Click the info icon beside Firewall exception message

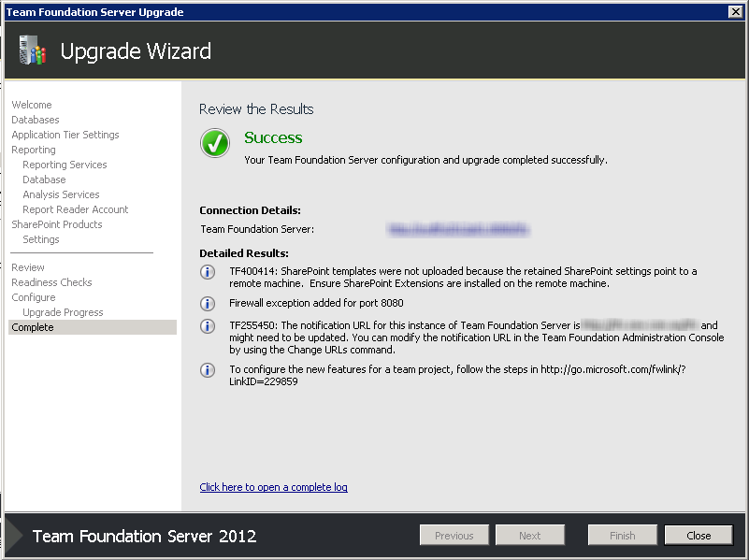click(208, 304)
